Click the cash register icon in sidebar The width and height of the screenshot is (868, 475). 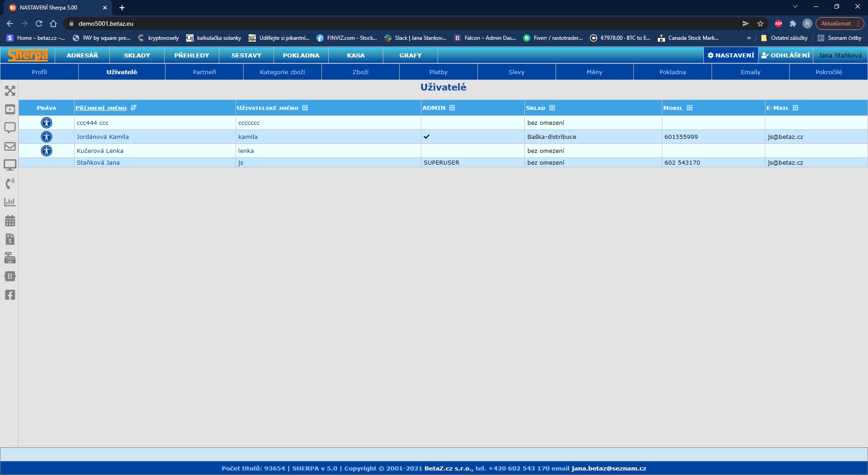click(x=10, y=258)
